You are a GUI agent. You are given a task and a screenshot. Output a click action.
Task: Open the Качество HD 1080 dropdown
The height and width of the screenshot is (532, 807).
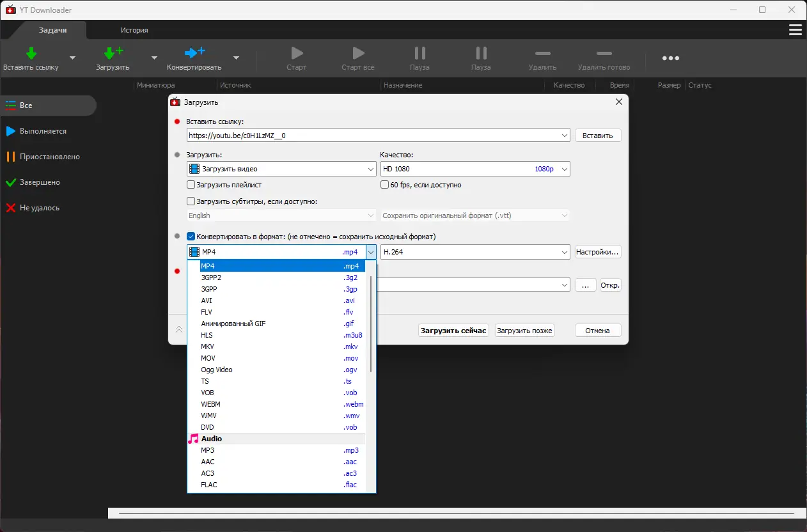click(x=474, y=169)
